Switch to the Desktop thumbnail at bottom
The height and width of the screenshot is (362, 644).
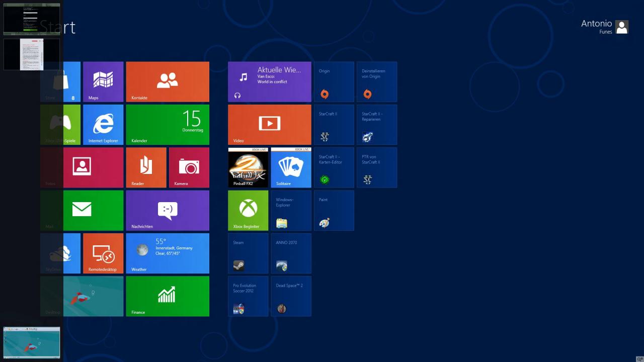pyautogui.click(x=32, y=342)
